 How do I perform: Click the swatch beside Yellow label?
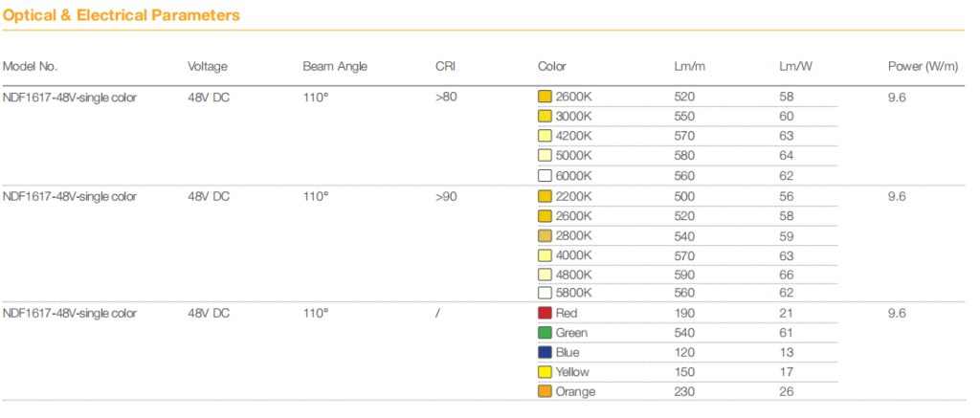click(546, 372)
